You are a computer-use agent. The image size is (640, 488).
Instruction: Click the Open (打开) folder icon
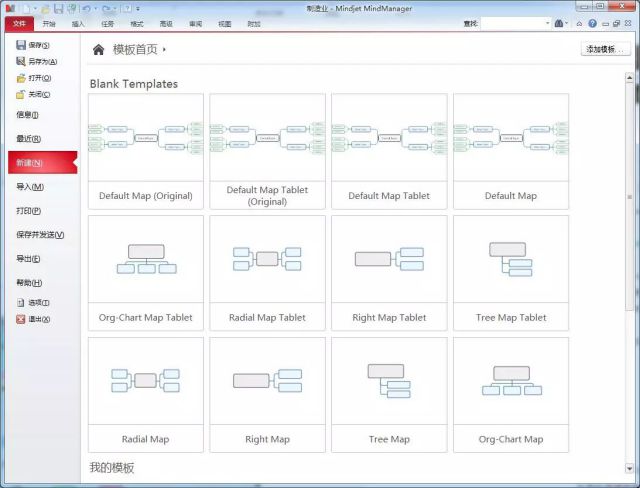(x=21, y=78)
